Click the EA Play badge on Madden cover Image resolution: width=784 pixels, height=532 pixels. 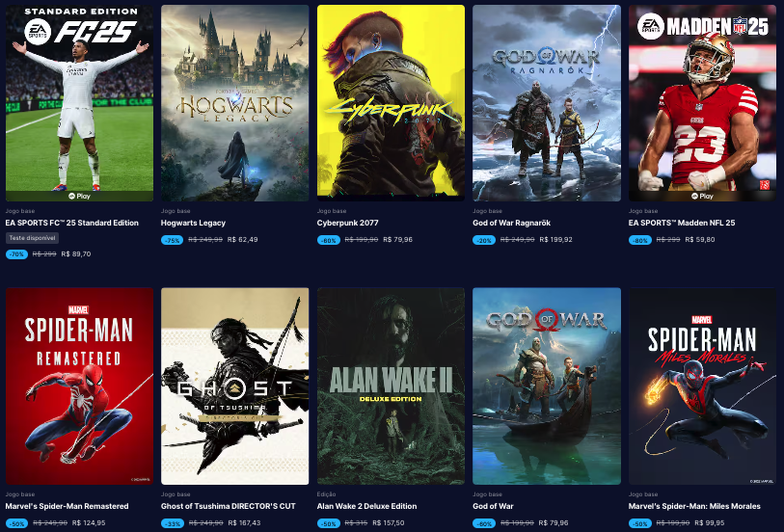[702, 197]
